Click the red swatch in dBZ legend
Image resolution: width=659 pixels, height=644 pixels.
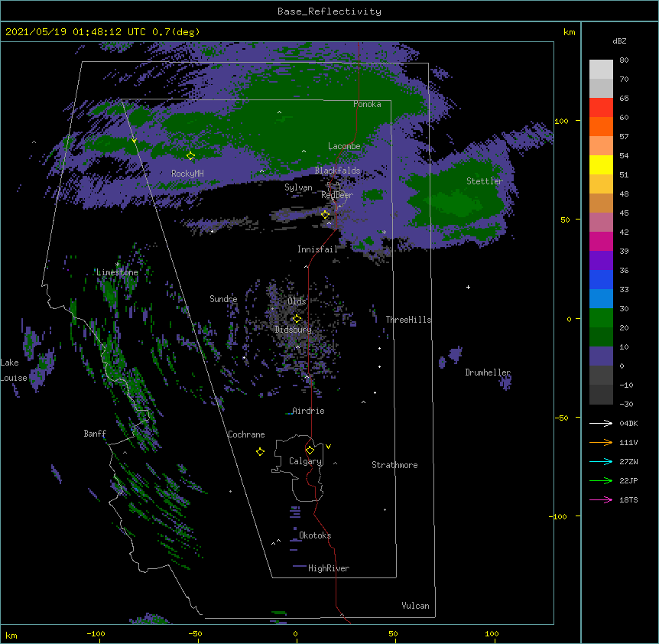[601, 108]
